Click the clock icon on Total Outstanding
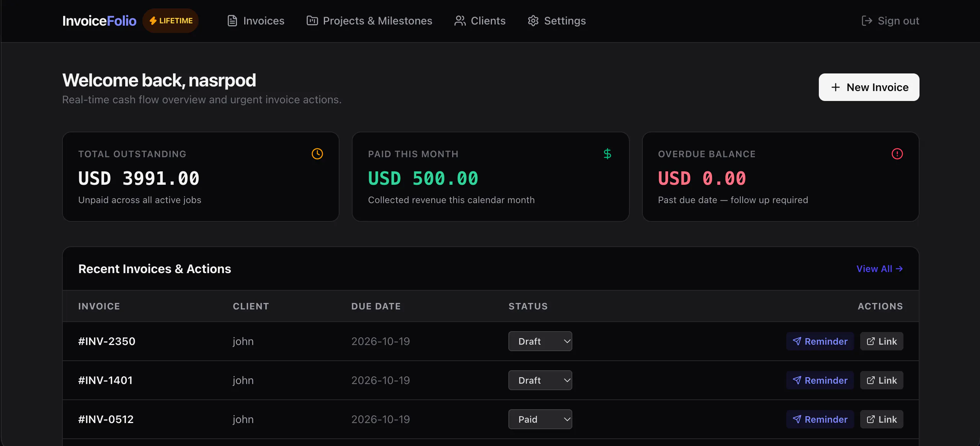This screenshot has width=980, height=446. (317, 154)
